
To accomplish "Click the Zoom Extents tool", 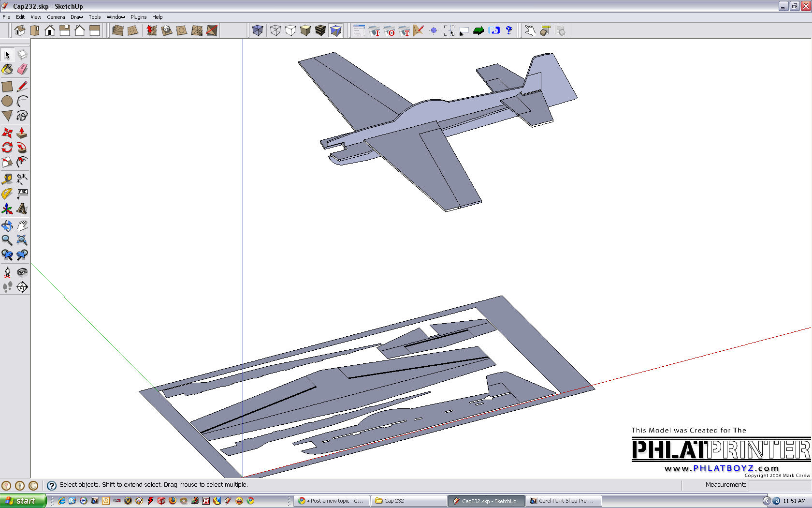I will [22, 240].
